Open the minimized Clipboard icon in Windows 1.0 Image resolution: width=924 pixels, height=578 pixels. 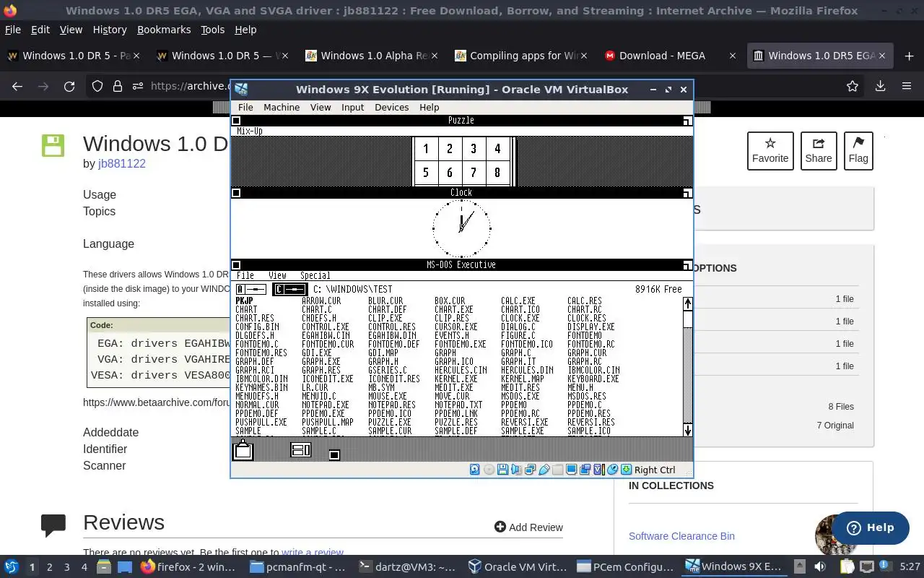243,450
